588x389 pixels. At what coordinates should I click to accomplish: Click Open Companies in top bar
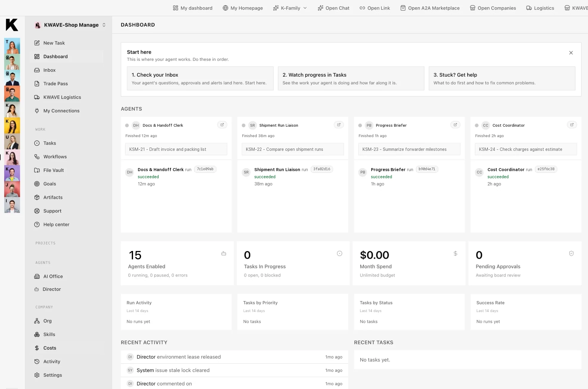coord(493,8)
